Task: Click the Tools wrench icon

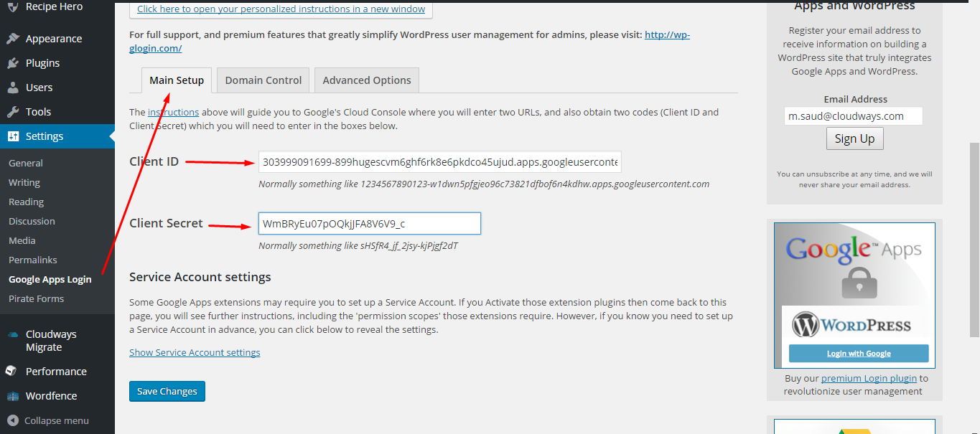Action: coord(12,112)
